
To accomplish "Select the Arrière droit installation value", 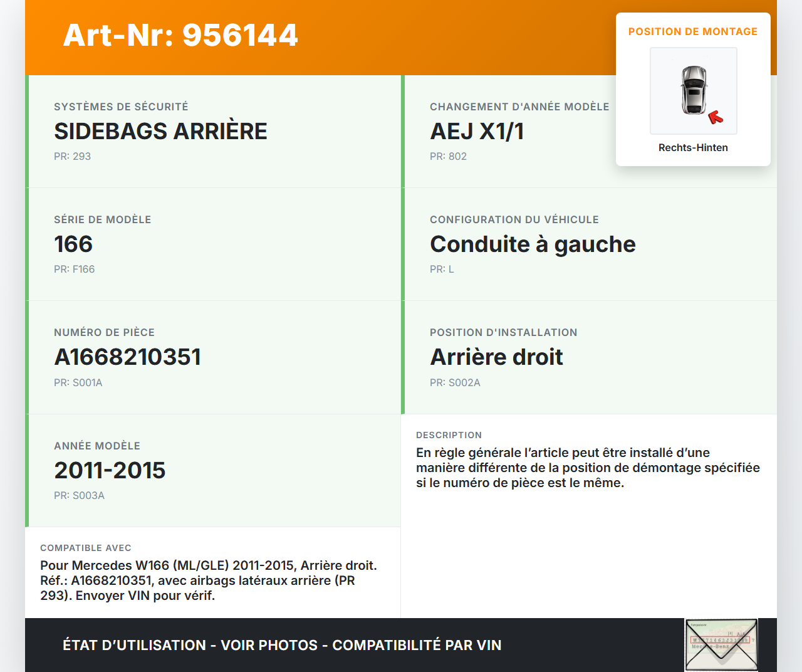I will coord(496,357).
